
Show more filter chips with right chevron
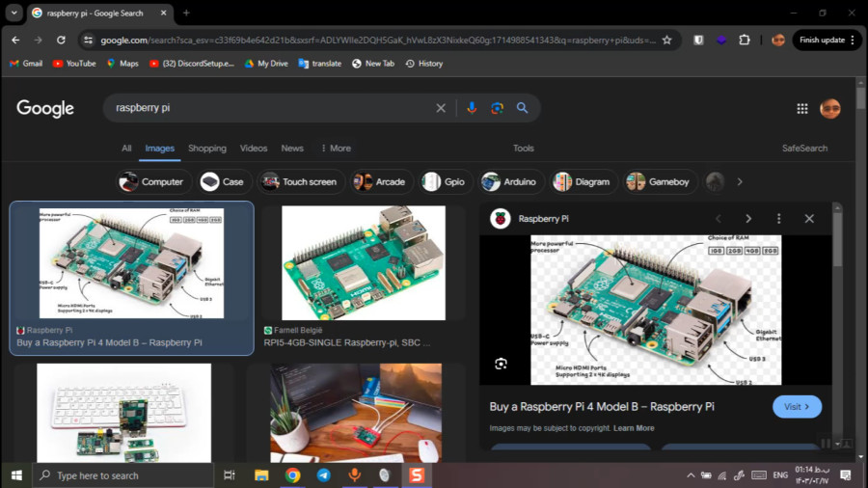tap(740, 181)
